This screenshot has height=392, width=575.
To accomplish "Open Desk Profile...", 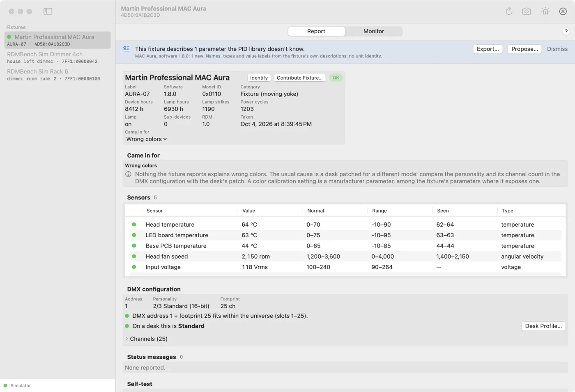I will pos(543,326).
